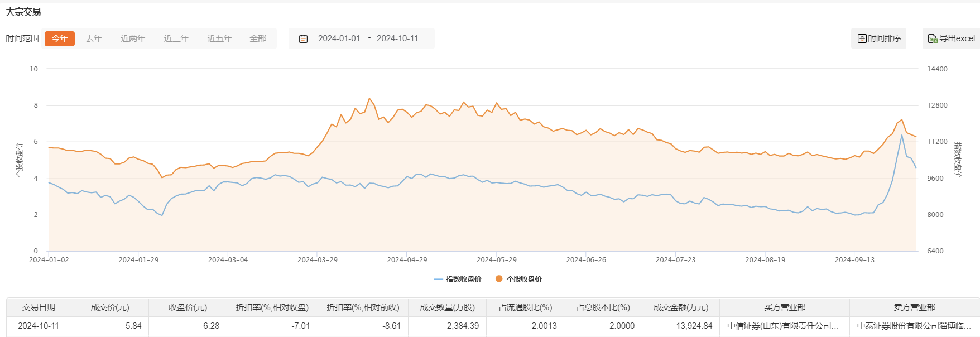980x337 pixels.
Task: Click the sort icon on 时间排序
Action: point(862,38)
